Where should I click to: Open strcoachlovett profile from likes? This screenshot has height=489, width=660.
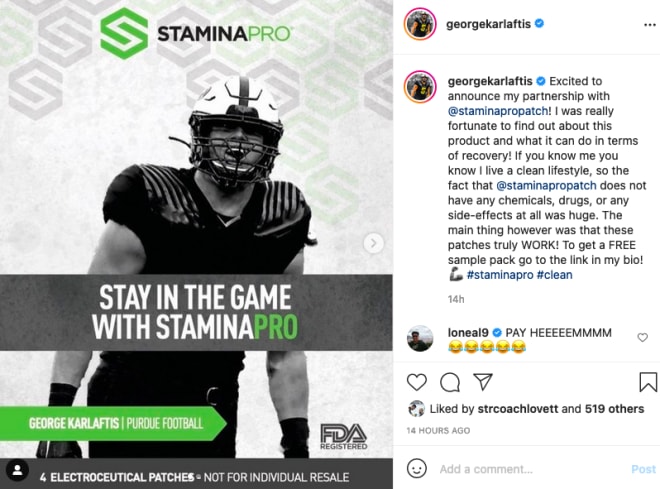coord(518,409)
